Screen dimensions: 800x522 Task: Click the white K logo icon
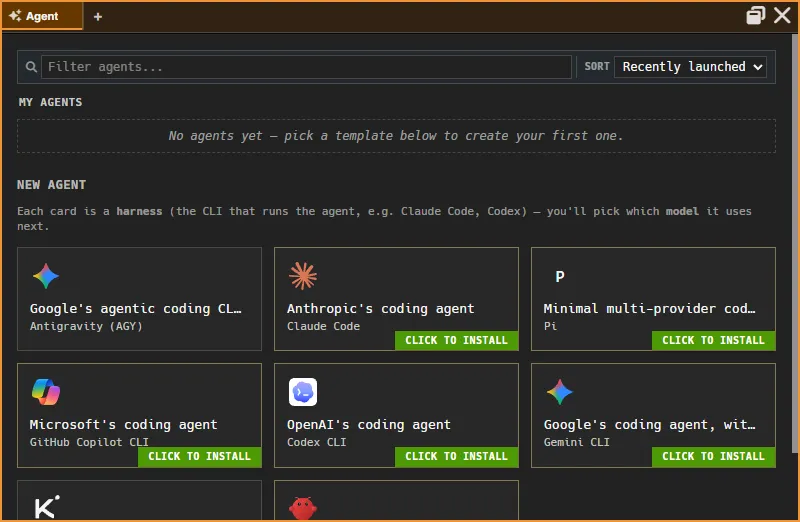tap(46, 507)
